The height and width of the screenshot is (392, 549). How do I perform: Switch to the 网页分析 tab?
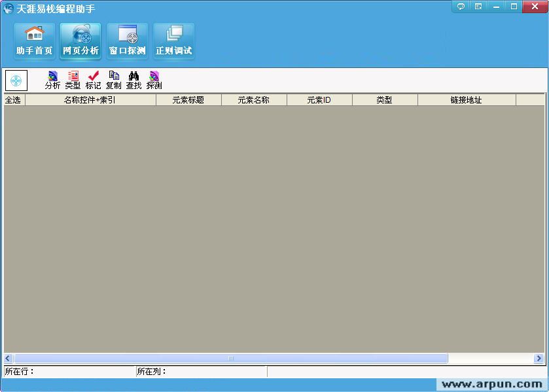(x=80, y=41)
